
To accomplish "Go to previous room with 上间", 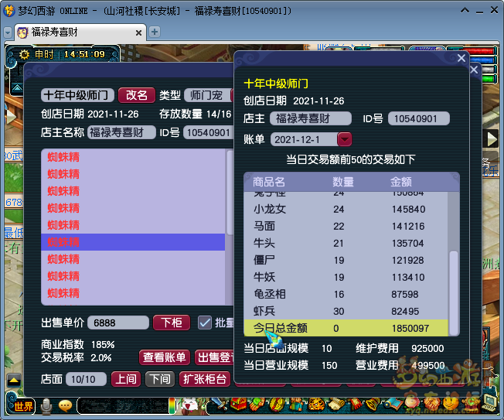I will coord(126,379).
